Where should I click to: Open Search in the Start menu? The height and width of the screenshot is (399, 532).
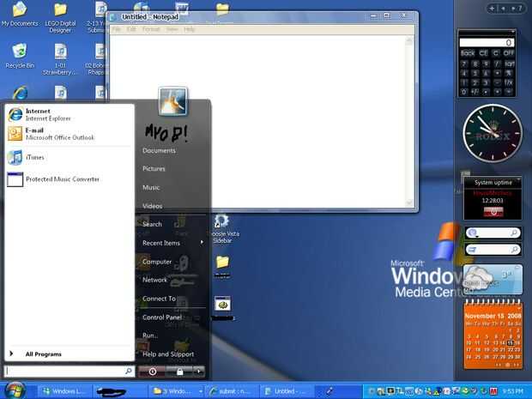point(152,224)
